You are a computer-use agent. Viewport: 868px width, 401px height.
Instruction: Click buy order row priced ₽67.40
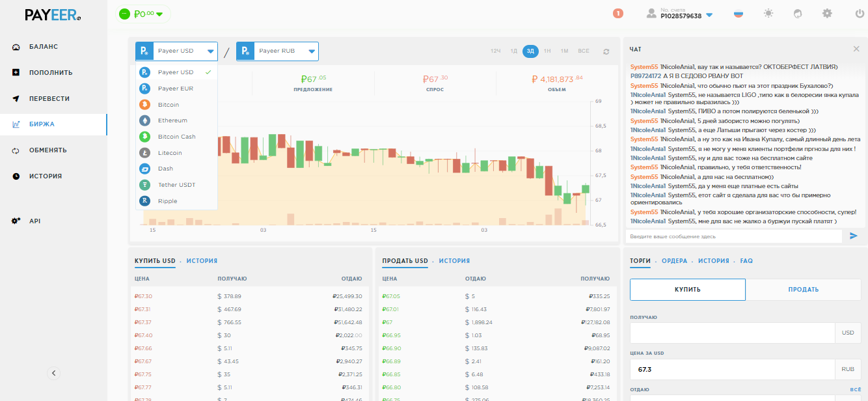tap(250, 335)
